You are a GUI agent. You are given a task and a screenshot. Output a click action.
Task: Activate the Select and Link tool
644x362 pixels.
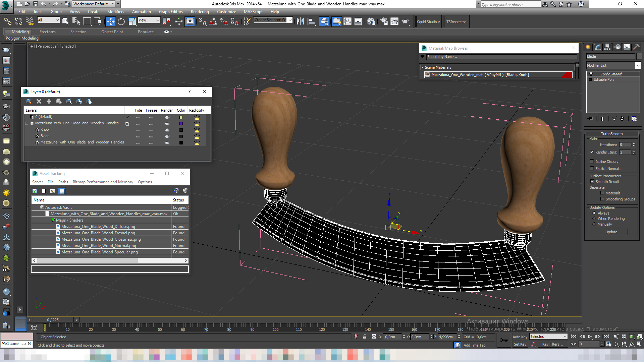pos(7,21)
